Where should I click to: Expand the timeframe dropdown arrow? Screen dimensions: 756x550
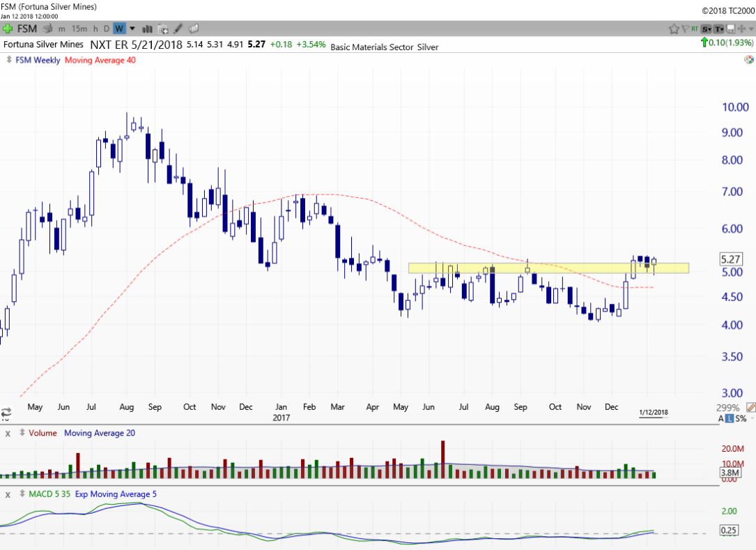[132, 29]
